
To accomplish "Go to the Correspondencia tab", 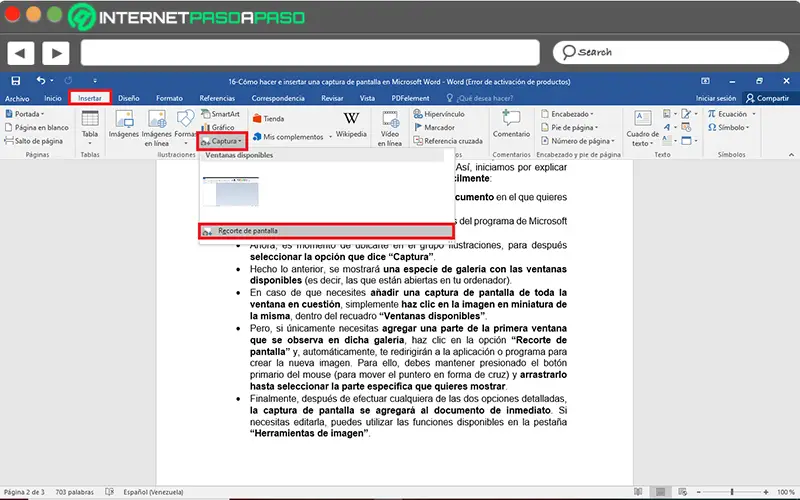I will 278,98.
